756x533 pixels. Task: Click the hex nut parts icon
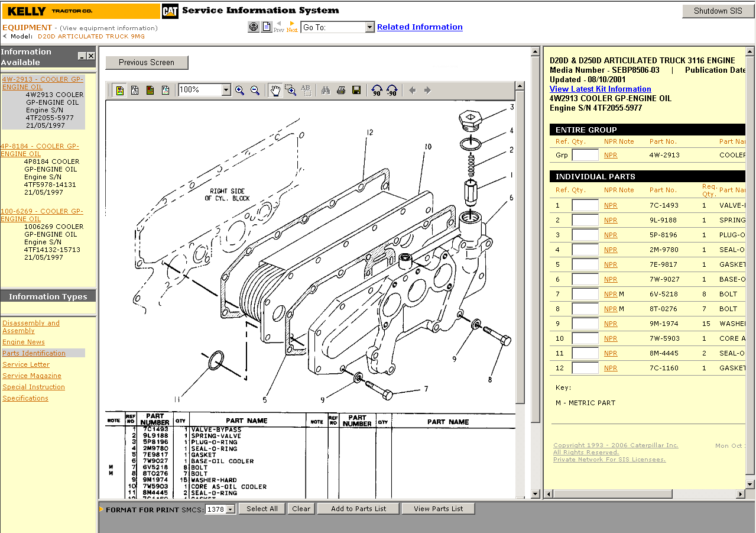tap(254, 27)
